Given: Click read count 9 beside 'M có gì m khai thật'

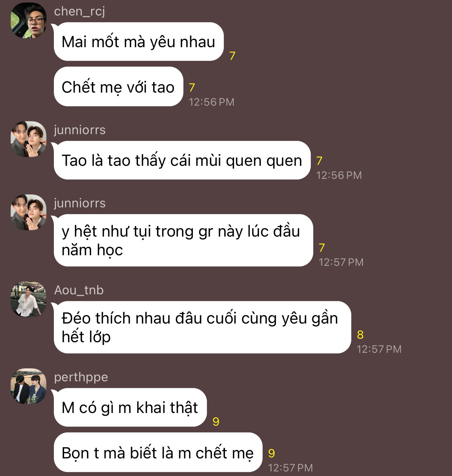Looking at the screenshot, I should click(216, 422).
